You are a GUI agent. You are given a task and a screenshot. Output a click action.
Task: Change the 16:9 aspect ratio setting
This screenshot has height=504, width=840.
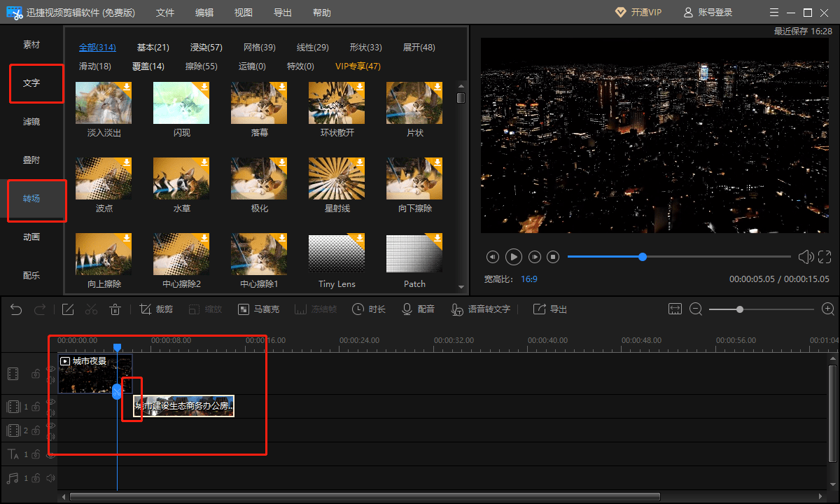pyautogui.click(x=529, y=279)
